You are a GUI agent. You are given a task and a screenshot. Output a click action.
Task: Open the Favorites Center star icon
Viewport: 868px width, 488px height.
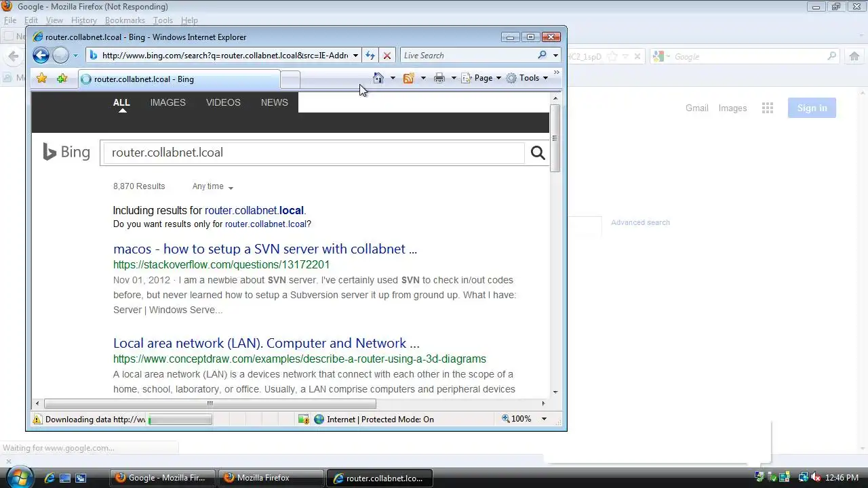click(41, 79)
